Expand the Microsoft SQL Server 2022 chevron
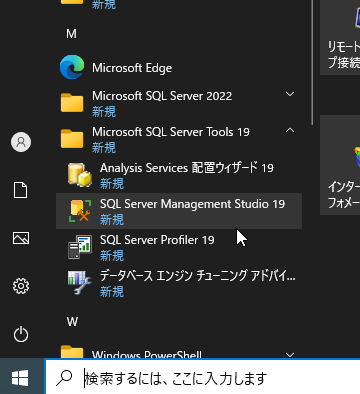Viewport: 360px width, 394px height. click(x=290, y=94)
